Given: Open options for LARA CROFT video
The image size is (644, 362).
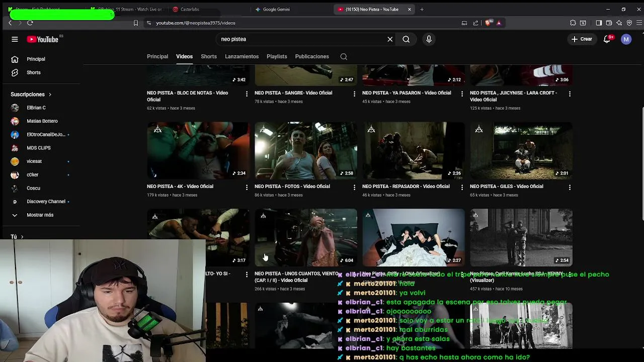Looking at the screenshot, I should tap(570, 94).
